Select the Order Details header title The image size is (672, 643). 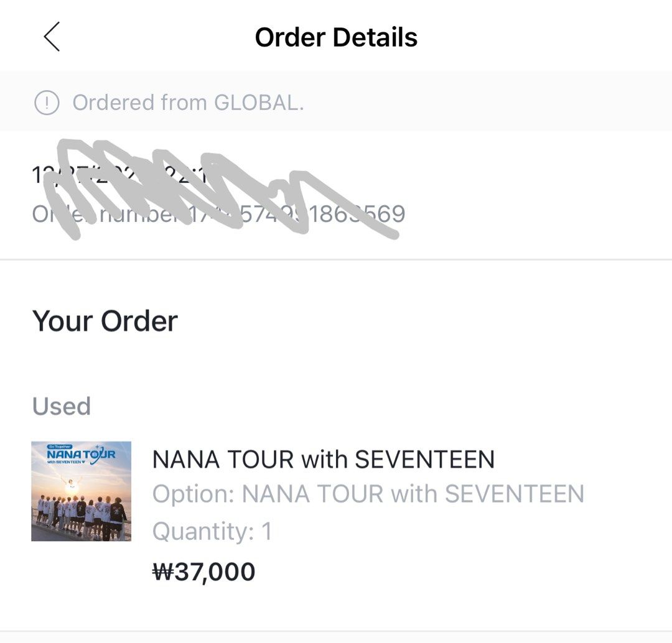point(336,37)
